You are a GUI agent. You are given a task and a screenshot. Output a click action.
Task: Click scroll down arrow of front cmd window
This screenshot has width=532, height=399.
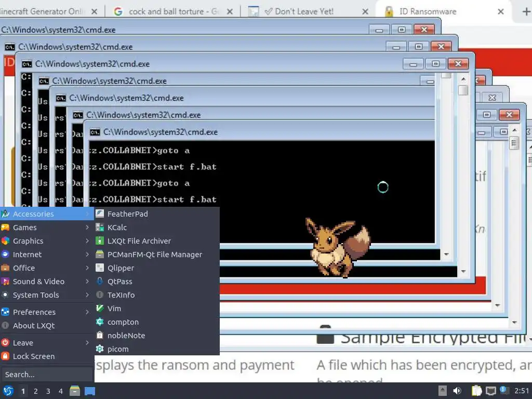446,254
